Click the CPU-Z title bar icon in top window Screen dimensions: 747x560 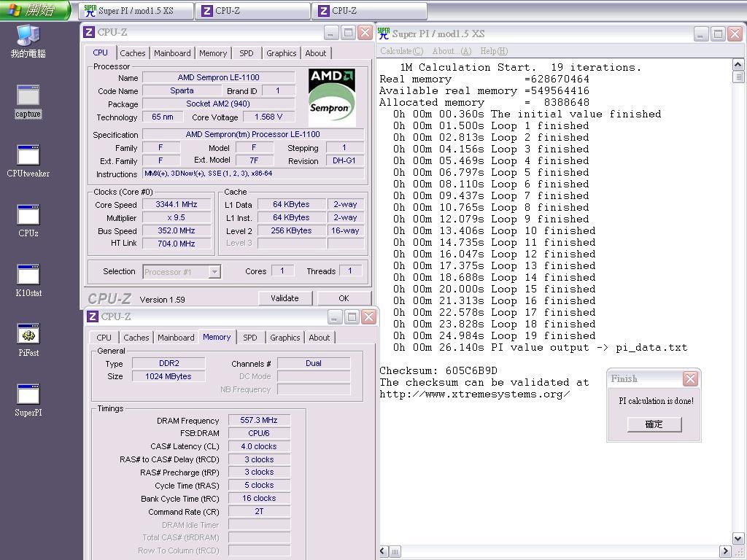(x=88, y=32)
